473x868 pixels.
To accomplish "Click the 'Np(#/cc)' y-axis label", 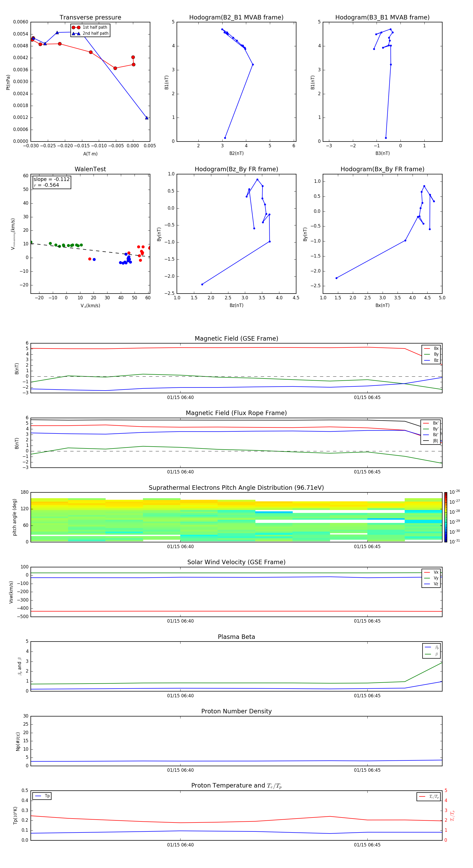I will [x=18, y=741].
